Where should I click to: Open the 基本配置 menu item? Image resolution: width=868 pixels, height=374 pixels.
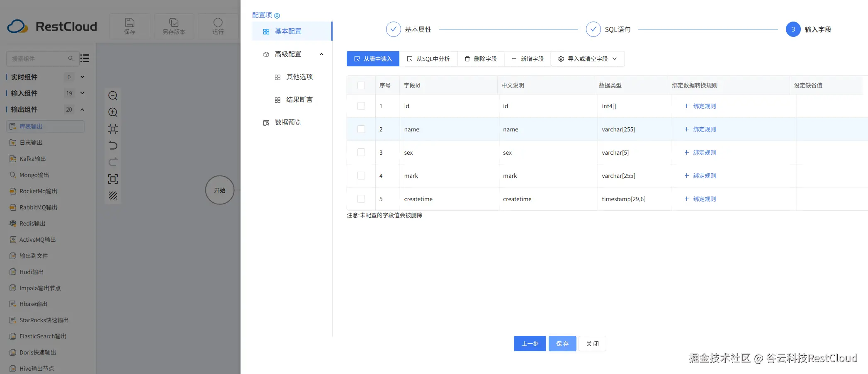coord(292,31)
